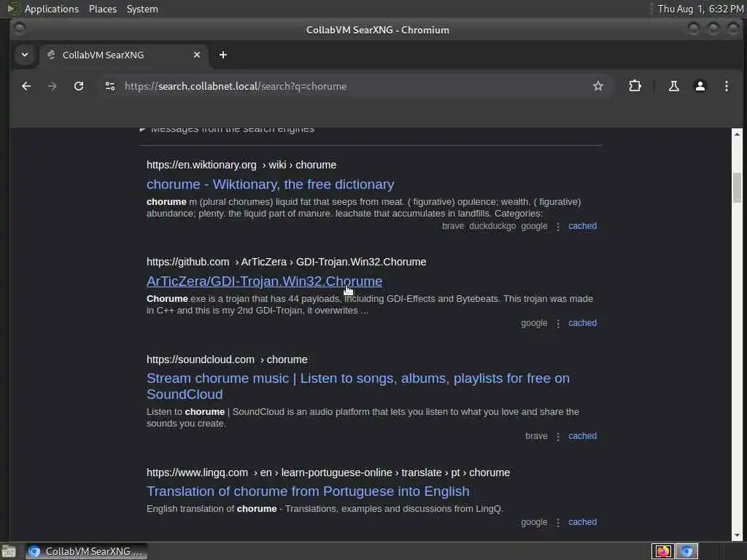Screen dimensions: 747x560
Task: Open cached link for Wiktionary result
Action: coord(582,226)
